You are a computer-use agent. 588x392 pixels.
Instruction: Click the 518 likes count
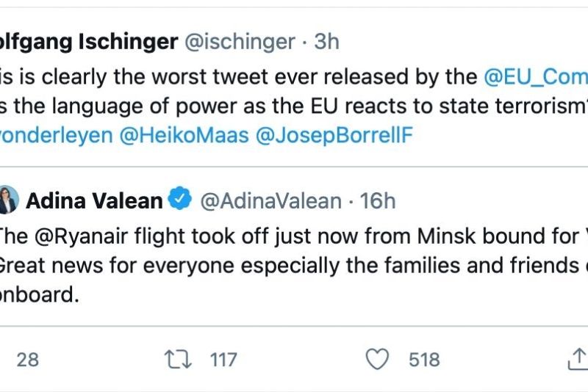424,360
